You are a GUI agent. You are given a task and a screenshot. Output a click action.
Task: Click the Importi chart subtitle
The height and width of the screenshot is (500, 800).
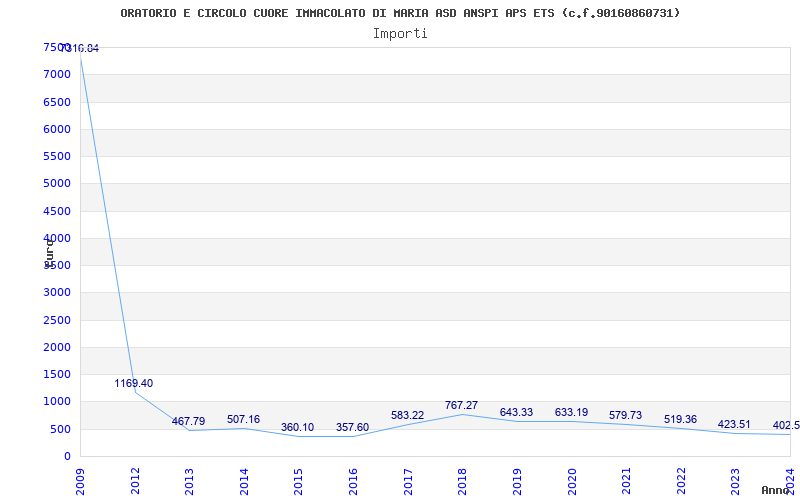coord(400,33)
